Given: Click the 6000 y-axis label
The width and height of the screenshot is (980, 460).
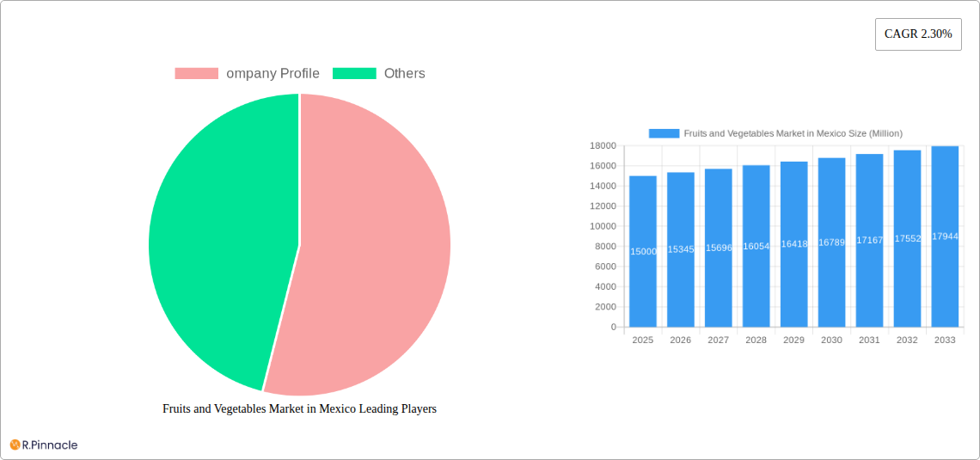Looking at the screenshot, I should pyautogui.click(x=606, y=267).
